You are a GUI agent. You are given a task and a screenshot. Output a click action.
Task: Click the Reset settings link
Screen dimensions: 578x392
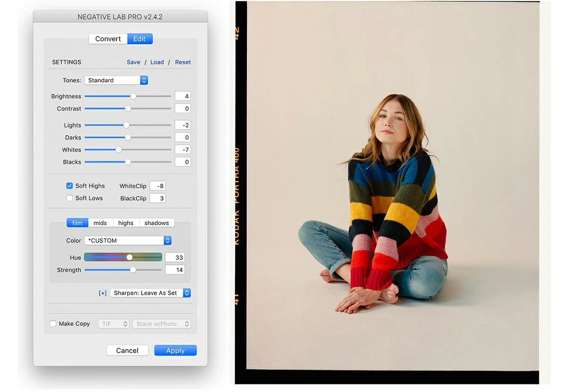point(183,62)
